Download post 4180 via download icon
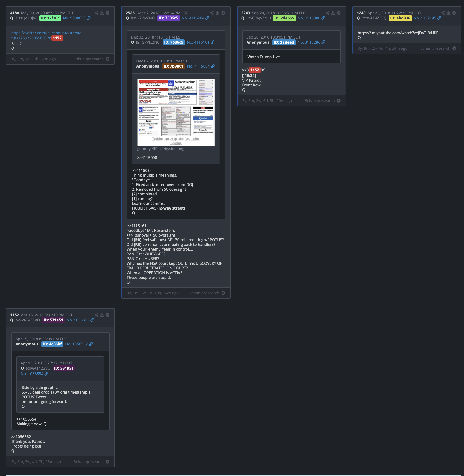This screenshot has width=464, height=476. (x=102, y=13)
